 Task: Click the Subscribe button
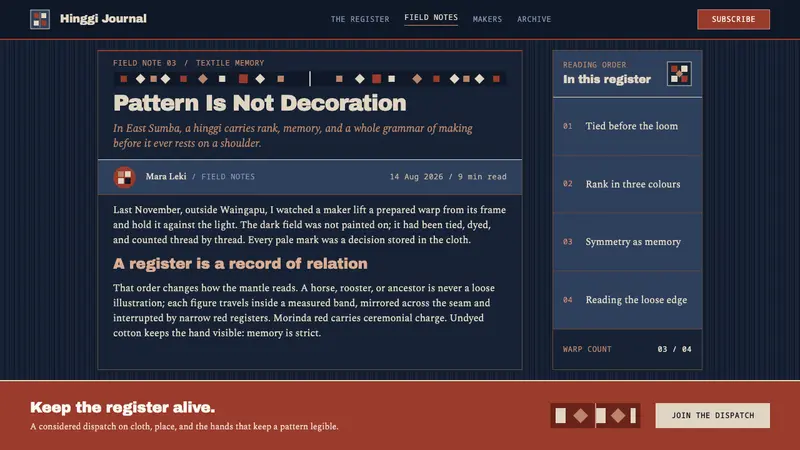click(x=733, y=19)
